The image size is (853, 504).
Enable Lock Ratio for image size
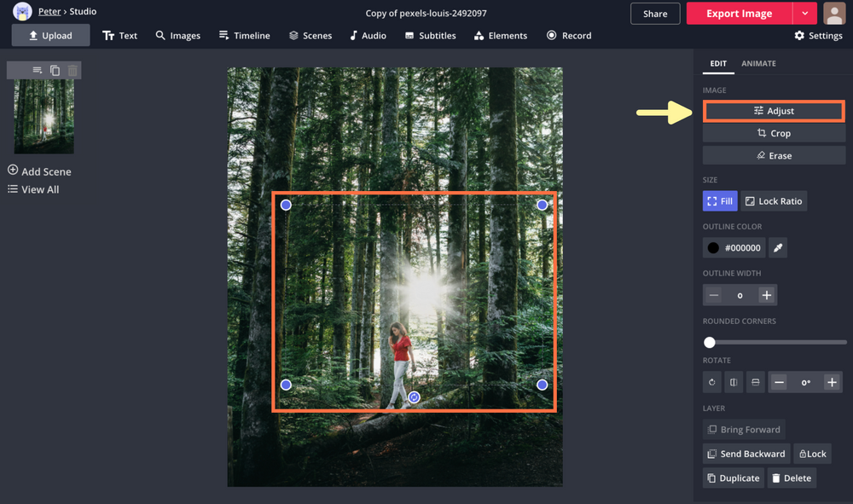pyautogui.click(x=773, y=200)
